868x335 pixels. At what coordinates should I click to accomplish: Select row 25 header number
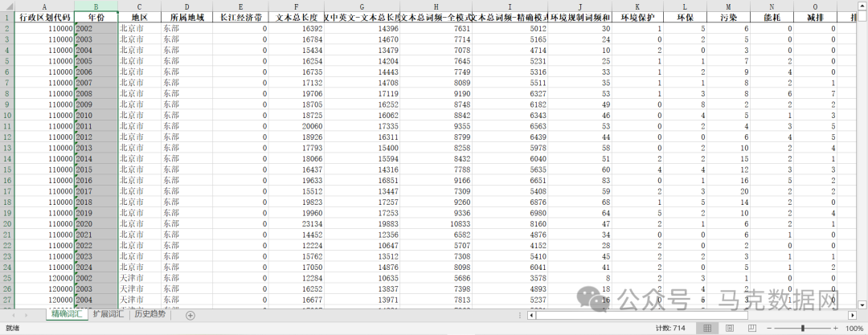[x=6, y=278]
